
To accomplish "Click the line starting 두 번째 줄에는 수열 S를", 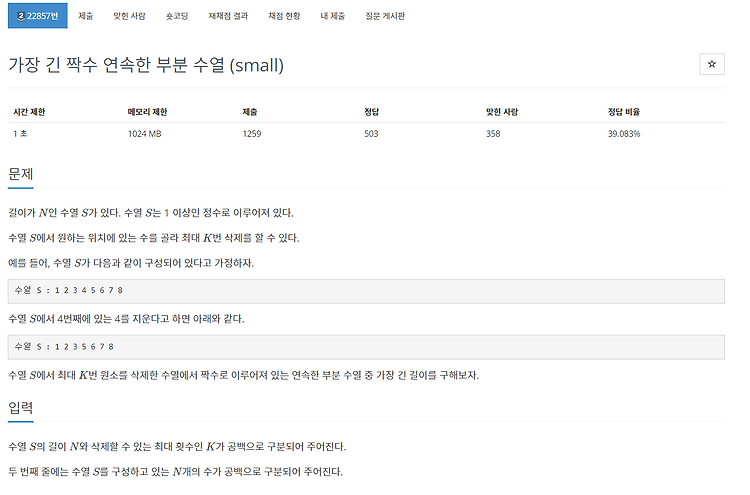I will 176,472.
